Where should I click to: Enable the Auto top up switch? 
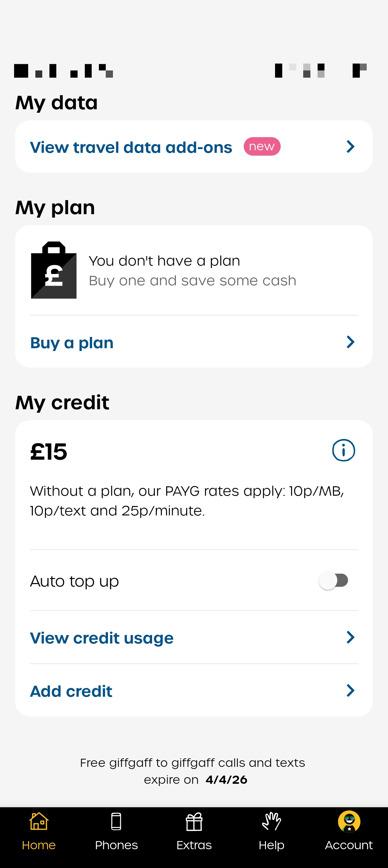334,581
